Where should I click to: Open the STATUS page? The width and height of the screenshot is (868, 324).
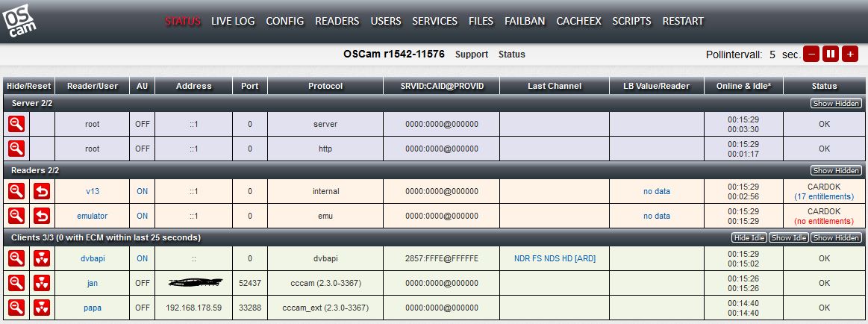click(183, 21)
